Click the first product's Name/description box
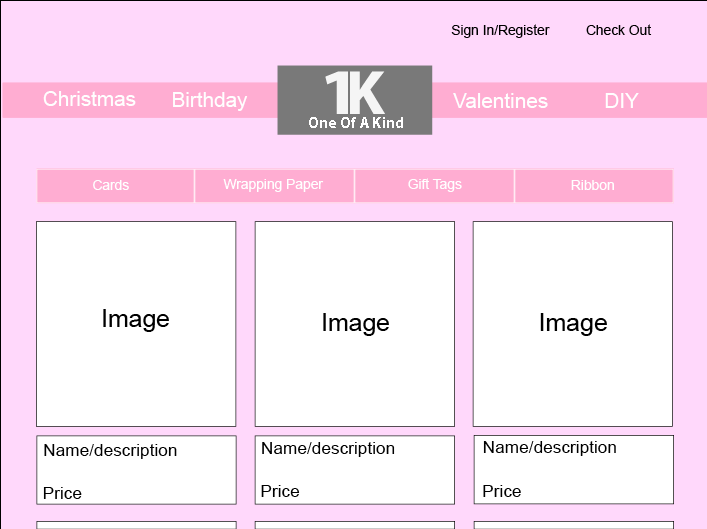 136,470
